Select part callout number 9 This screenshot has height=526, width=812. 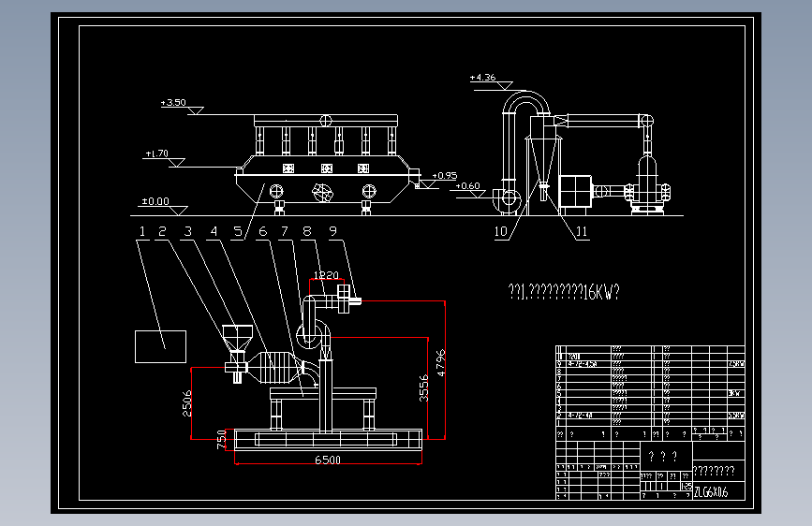coord(333,231)
